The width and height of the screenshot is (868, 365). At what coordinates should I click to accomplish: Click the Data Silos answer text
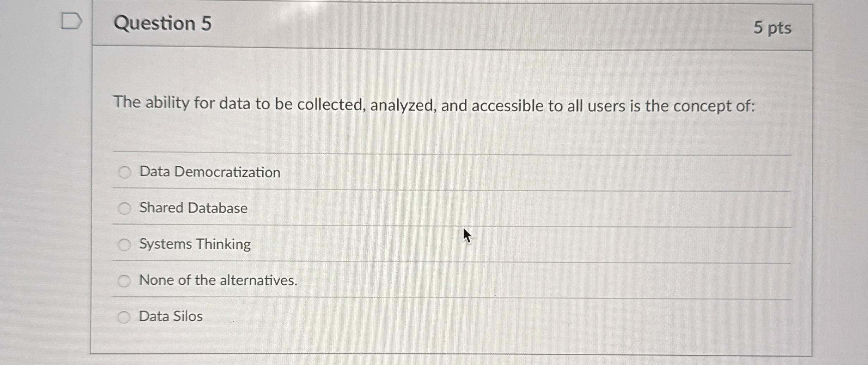(170, 316)
